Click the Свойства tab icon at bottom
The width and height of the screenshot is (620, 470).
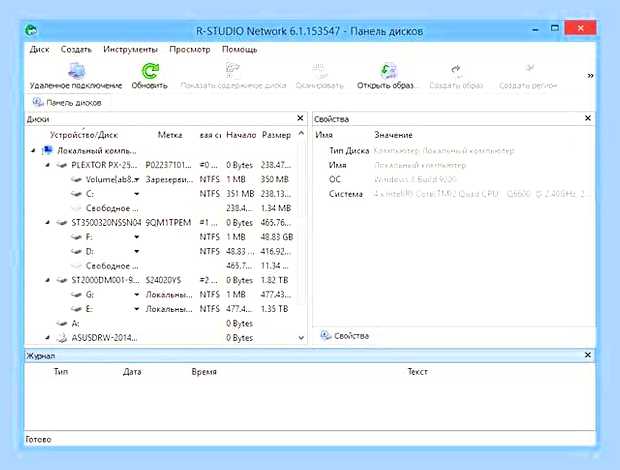pyautogui.click(x=325, y=335)
